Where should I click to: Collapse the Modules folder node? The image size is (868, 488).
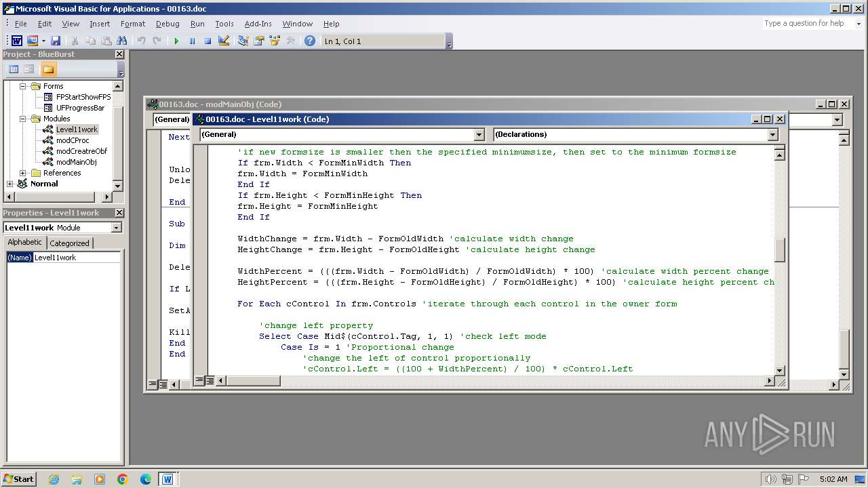22,119
